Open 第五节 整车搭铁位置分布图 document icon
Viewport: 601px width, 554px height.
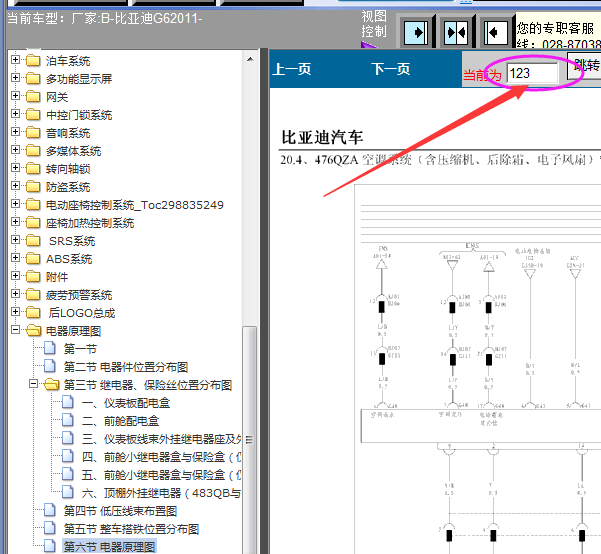tap(49, 528)
